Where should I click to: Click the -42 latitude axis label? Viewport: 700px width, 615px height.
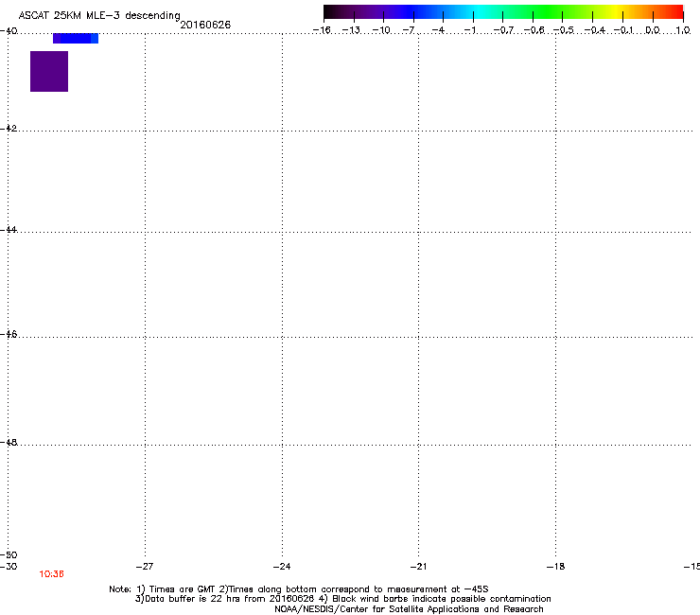click(x=9, y=129)
